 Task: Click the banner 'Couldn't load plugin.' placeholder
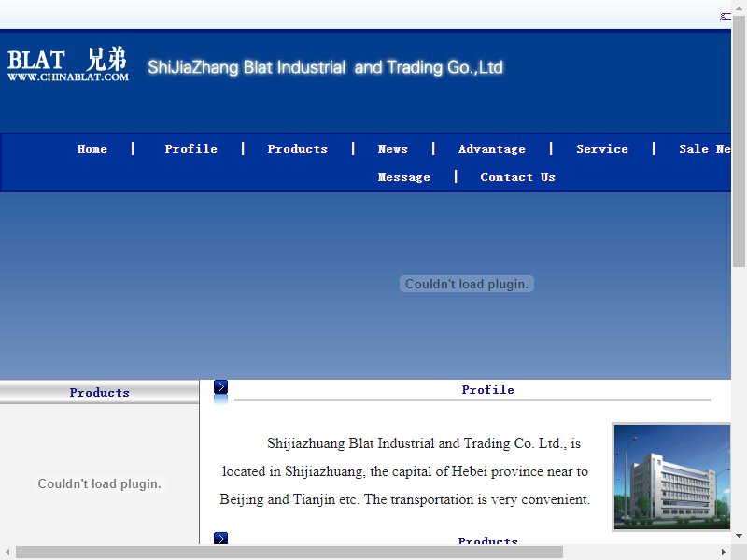(x=466, y=285)
